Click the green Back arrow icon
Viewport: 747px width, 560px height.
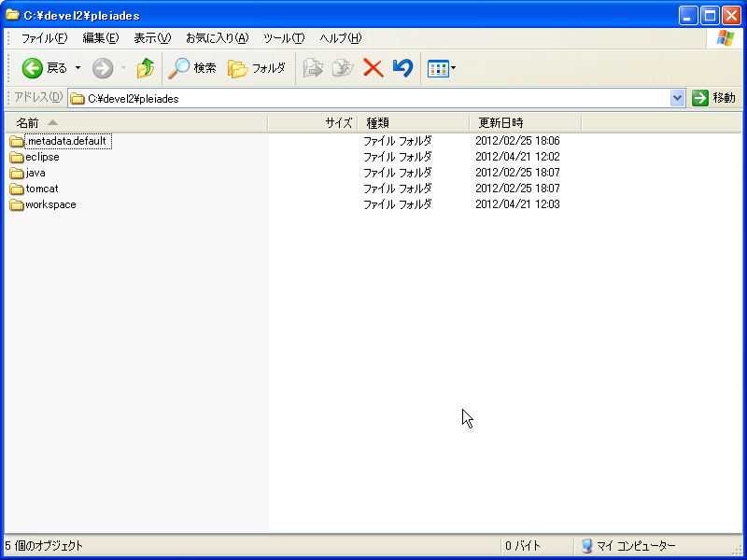[33, 68]
